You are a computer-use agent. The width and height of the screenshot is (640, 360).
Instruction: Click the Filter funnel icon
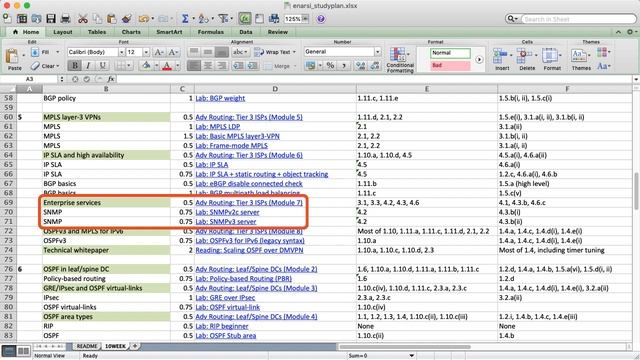(x=223, y=18)
